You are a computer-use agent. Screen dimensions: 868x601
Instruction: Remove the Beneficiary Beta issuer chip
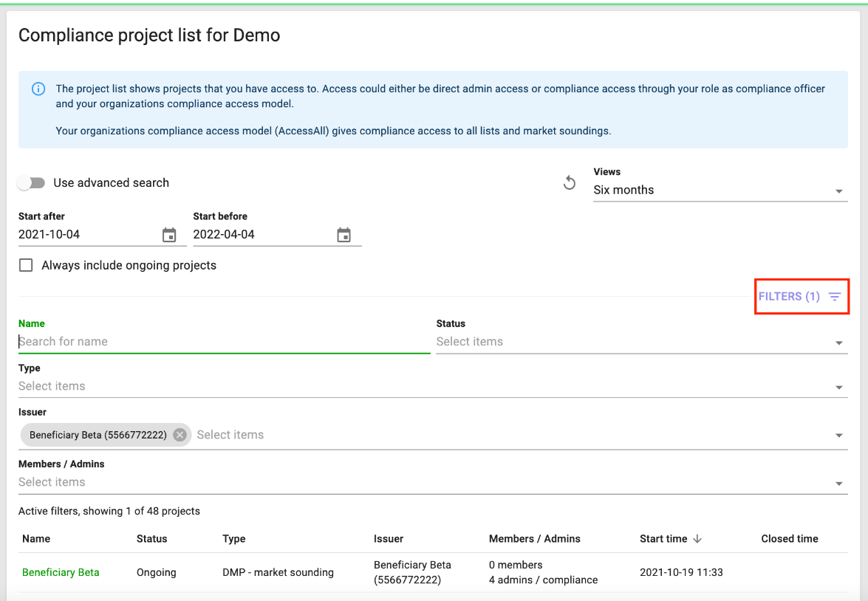coord(180,435)
